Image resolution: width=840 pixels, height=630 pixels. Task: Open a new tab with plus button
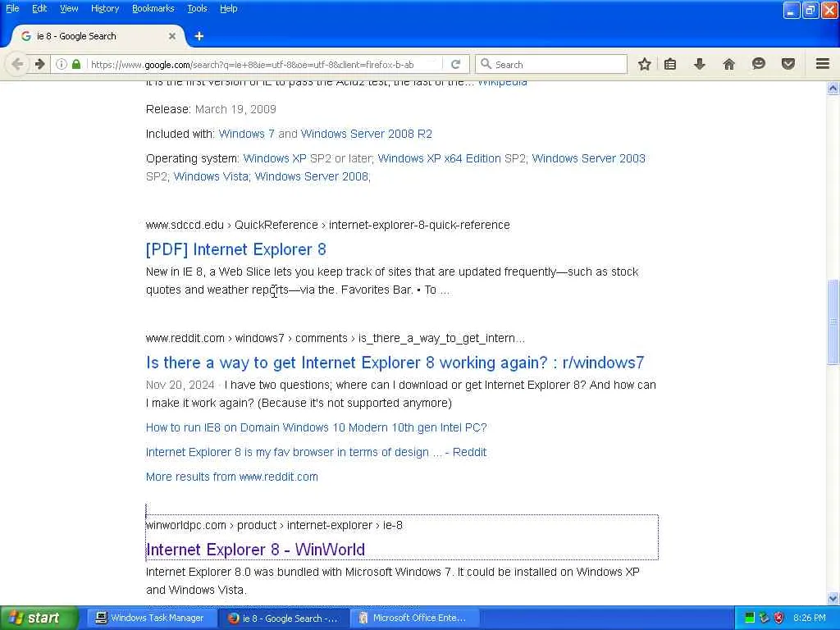199,36
